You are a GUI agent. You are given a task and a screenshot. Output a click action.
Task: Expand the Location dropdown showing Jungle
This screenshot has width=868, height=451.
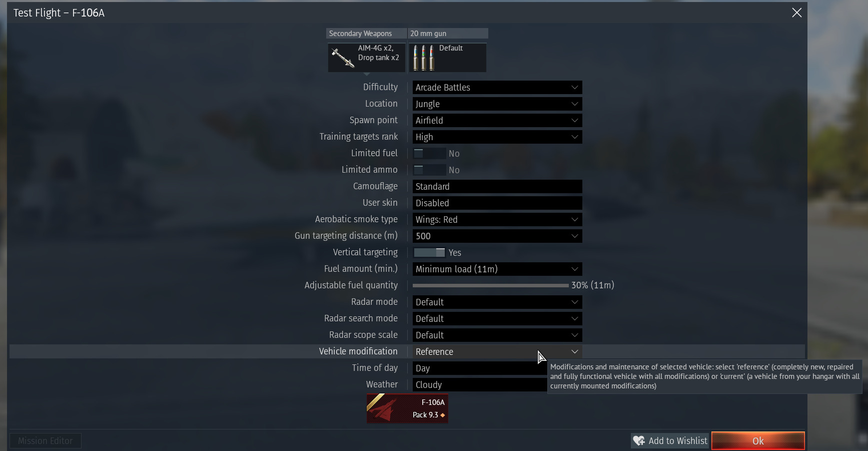(497, 104)
